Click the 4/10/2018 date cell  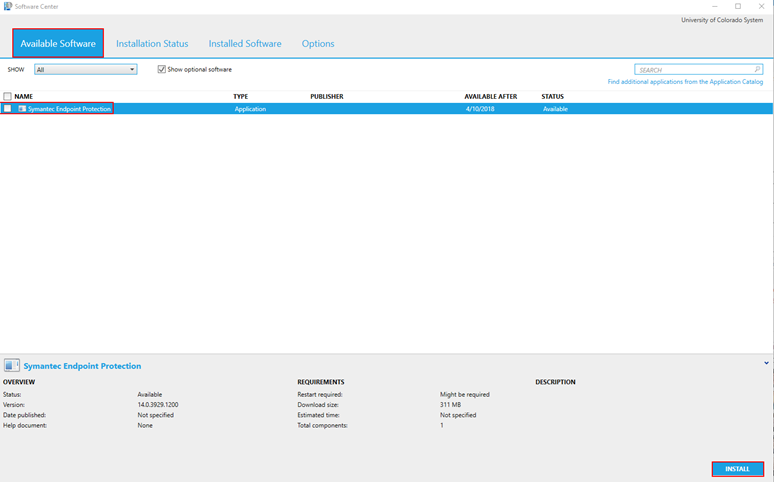(480, 109)
